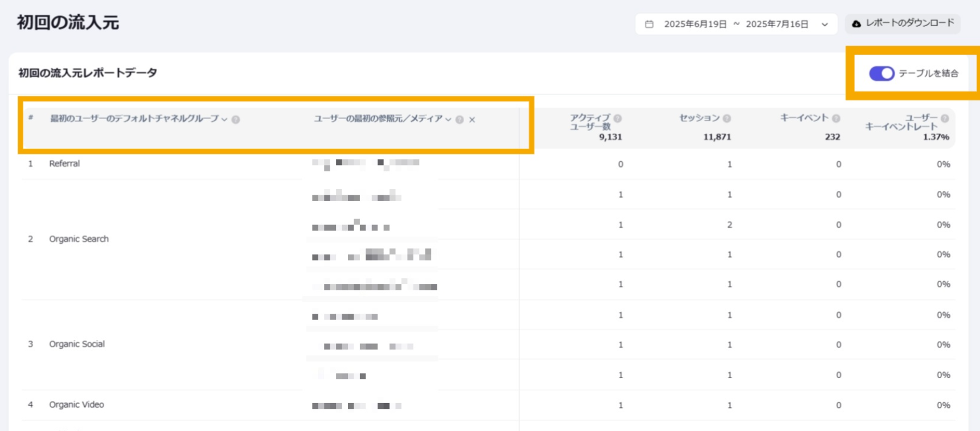This screenshot has height=431, width=980.
Task: Click the セッション column header text
Action: point(699,118)
